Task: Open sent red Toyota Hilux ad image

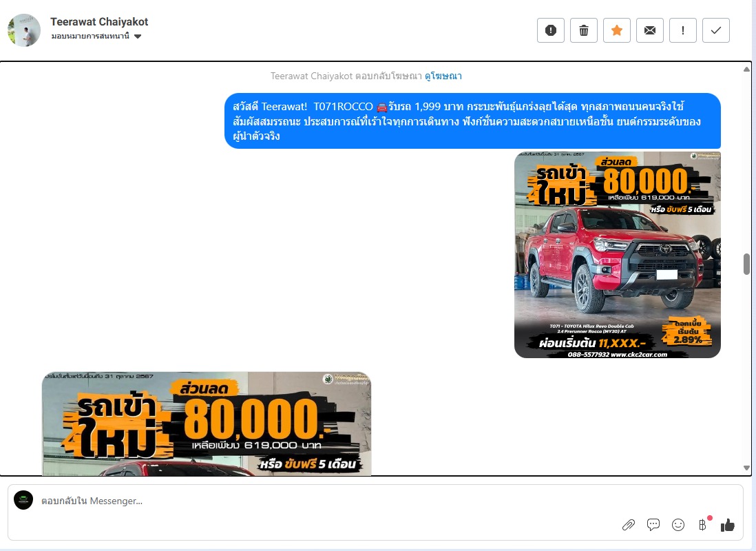Action: coord(617,255)
